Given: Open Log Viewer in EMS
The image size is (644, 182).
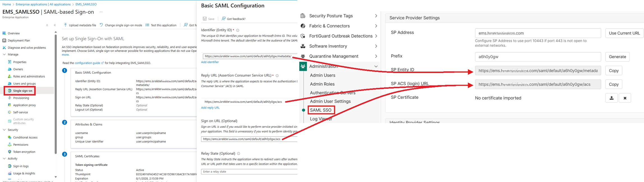Looking at the screenshot, I should [321, 119].
